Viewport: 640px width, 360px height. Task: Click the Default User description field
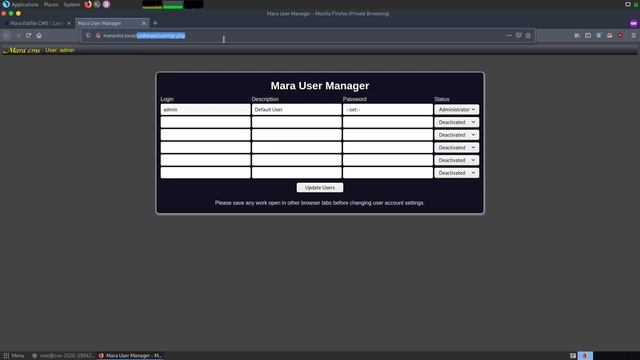point(296,109)
